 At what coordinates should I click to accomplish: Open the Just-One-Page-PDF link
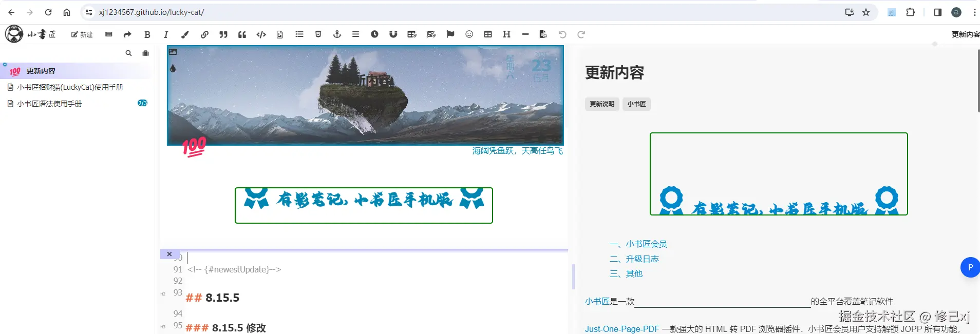click(621, 329)
